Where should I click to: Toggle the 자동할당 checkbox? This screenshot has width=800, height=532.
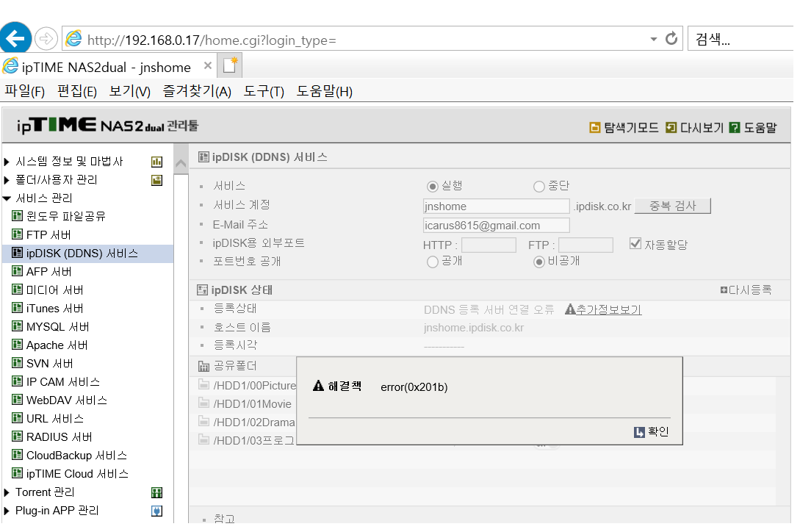click(x=635, y=243)
